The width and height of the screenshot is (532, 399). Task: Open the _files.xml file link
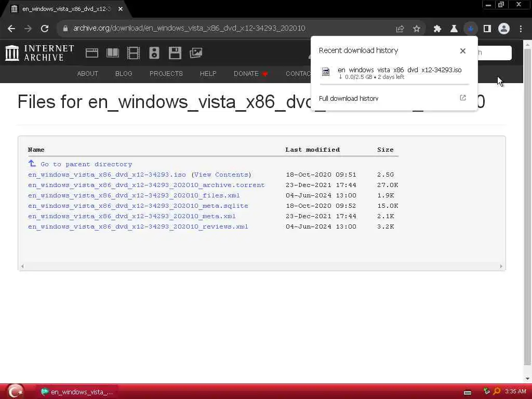pos(134,195)
